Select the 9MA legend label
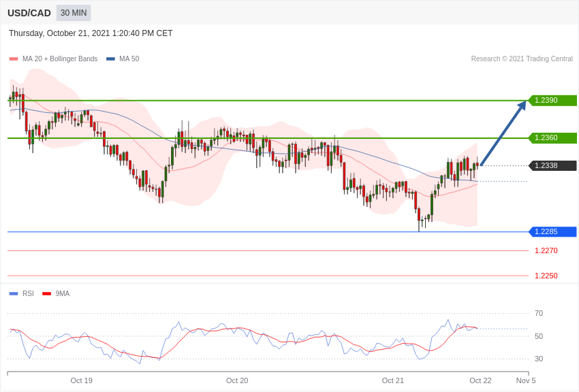Viewport: 579px width, 392px height. (x=63, y=294)
